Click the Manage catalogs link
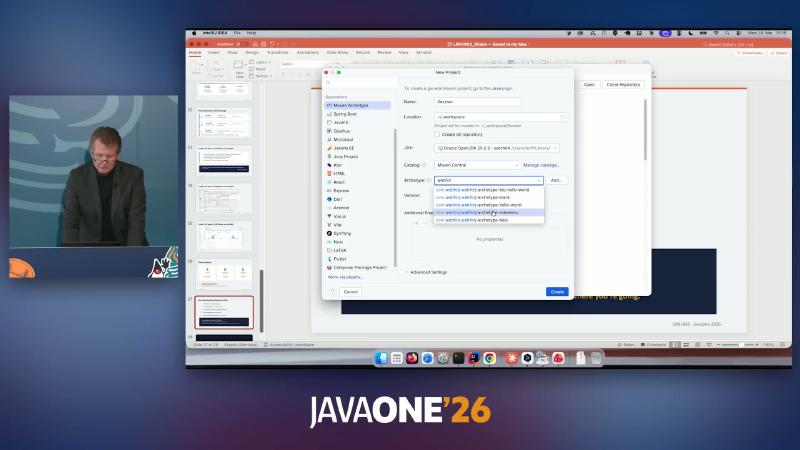This screenshot has width=800, height=450. tap(541, 165)
